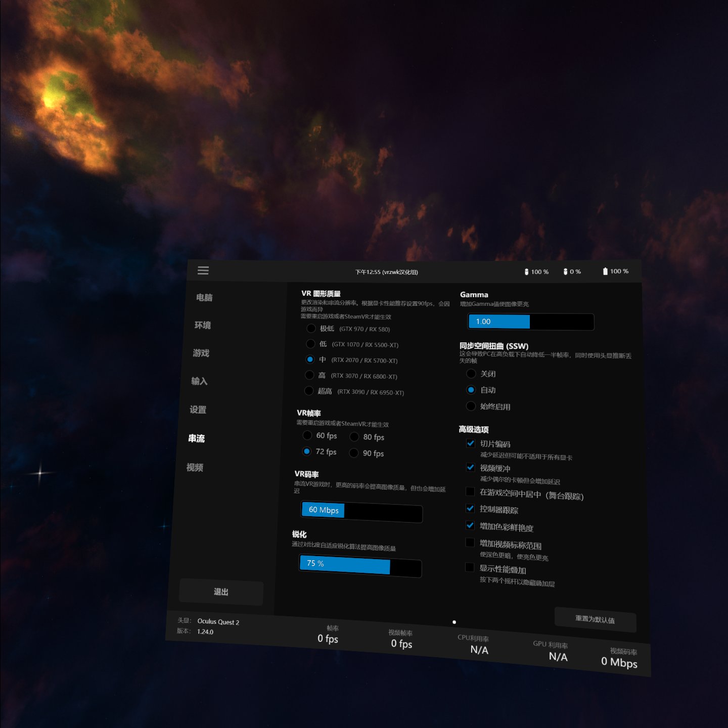Select 超高 (RTX 3090) graphics quality
Viewport: 728px width, 728px height.
tap(309, 391)
